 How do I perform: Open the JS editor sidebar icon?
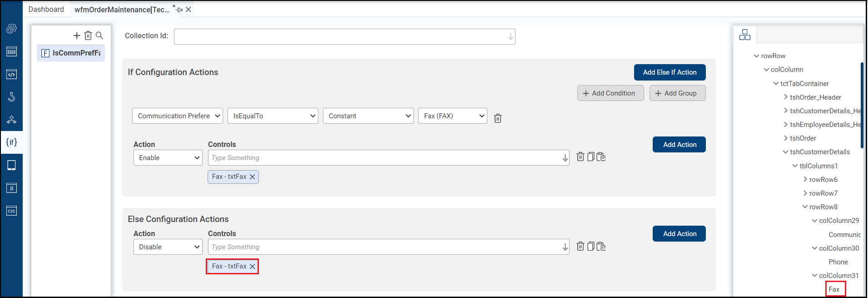tap(11, 188)
